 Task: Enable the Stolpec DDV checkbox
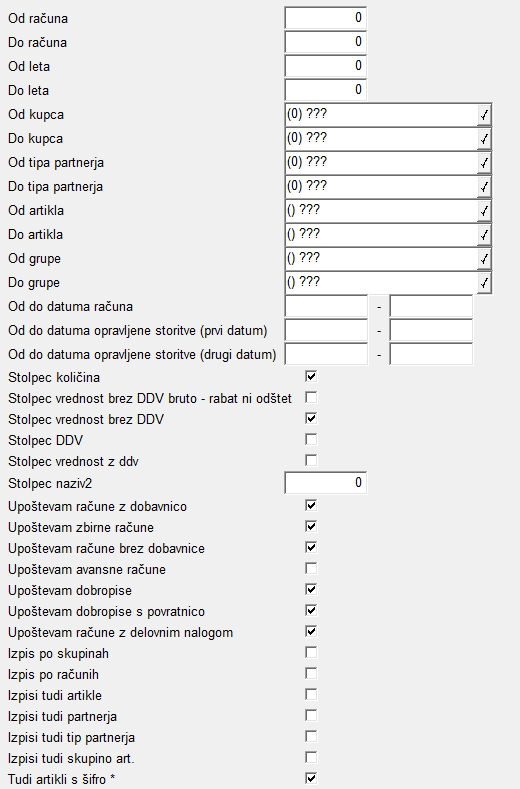coord(311,440)
